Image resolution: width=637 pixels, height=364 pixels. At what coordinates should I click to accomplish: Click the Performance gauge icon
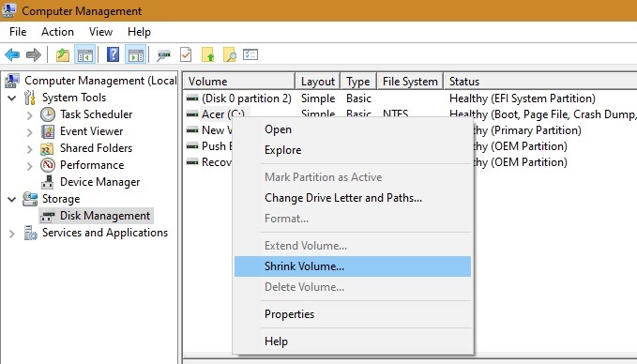point(48,165)
